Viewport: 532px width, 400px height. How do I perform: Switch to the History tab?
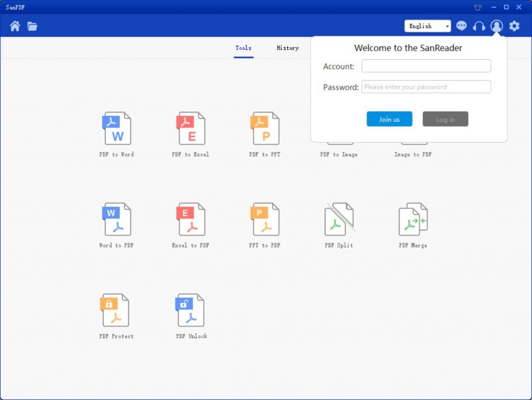[288, 48]
